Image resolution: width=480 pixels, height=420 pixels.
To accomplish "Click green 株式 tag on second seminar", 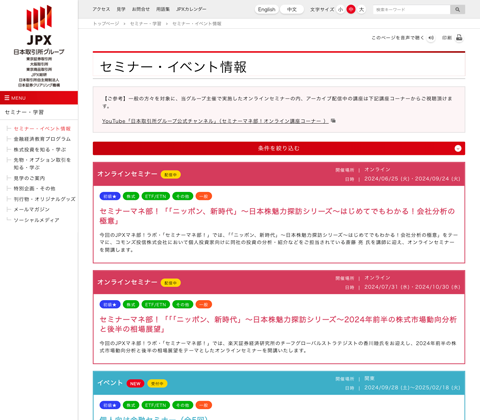I will 131,304.
